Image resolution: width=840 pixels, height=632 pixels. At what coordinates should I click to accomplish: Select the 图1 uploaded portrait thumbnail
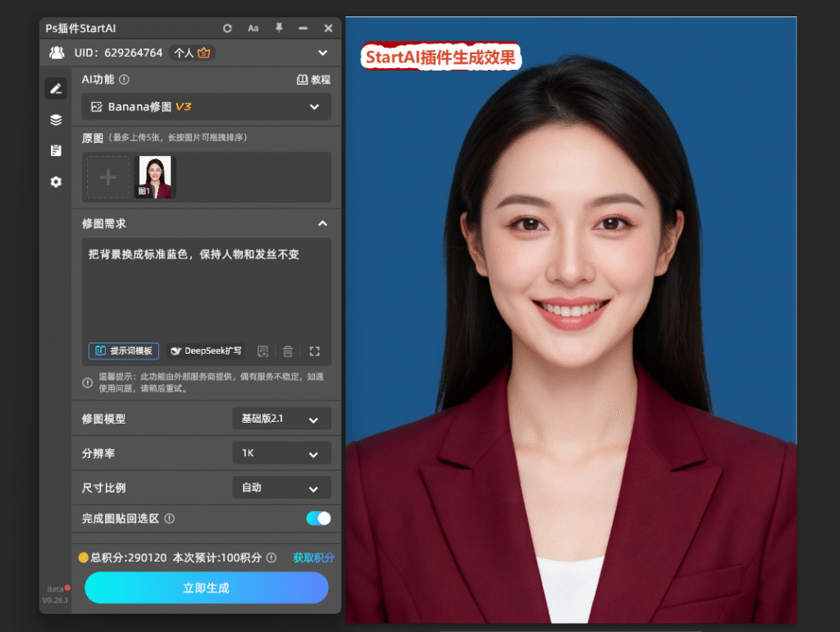(155, 177)
